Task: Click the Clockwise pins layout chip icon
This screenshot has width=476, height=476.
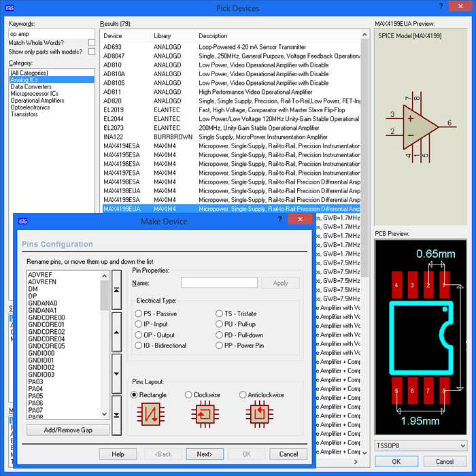Action: pos(203,413)
